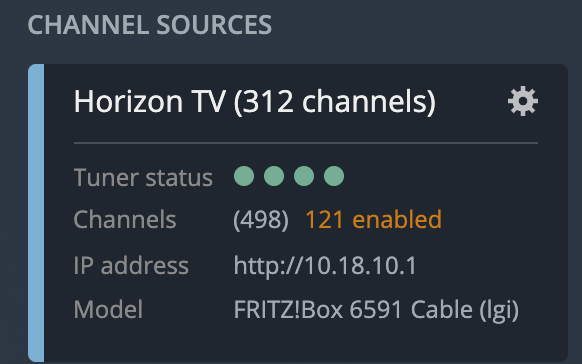The image size is (582, 364).
Task: Click the divider line below source title
Action: click(306, 143)
